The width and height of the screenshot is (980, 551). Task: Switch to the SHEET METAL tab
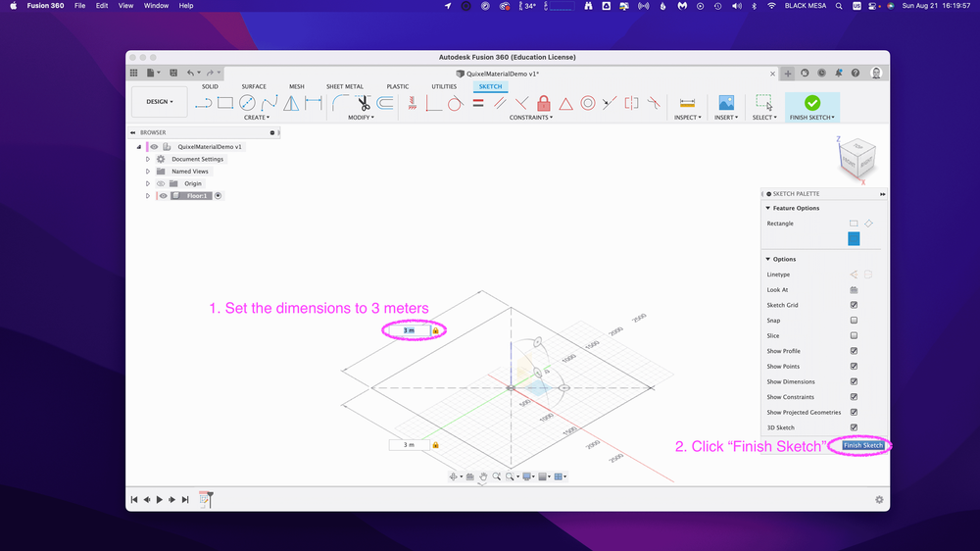(x=344, y=87)
